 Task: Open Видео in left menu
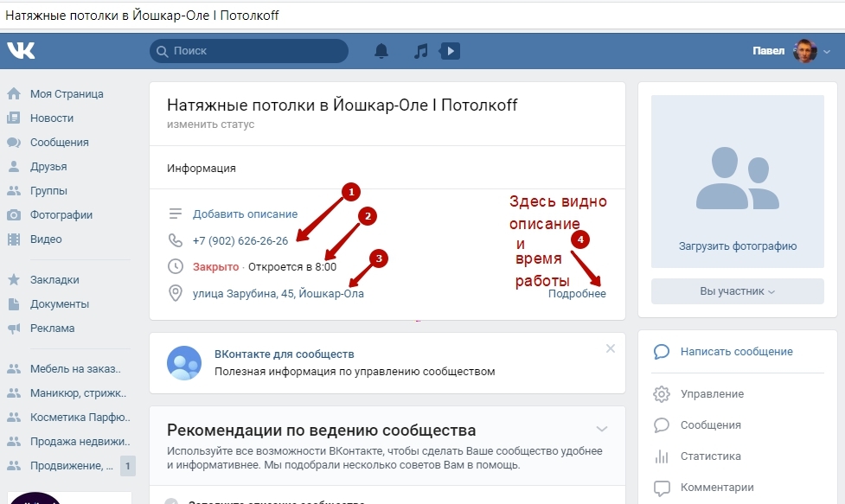(46, 239)
